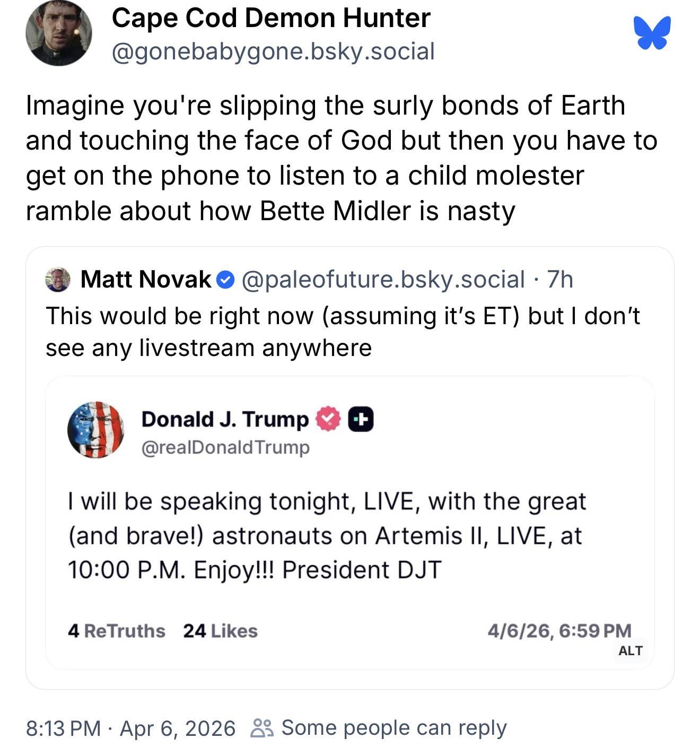Click the 8:13 PM Apr 6, 2026 timestamp
The height and width of the screenshot is (756, 700).
[x=130, y=728]
